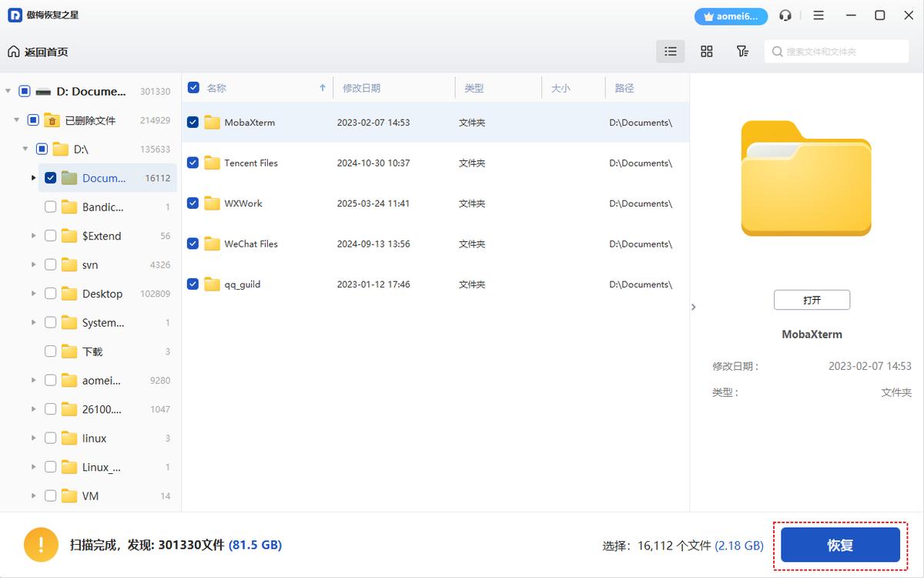The width and height of the screenshot is (924, 578).
Task: Uncheck the WXWork folder checkbox
Action: point(193,203)
